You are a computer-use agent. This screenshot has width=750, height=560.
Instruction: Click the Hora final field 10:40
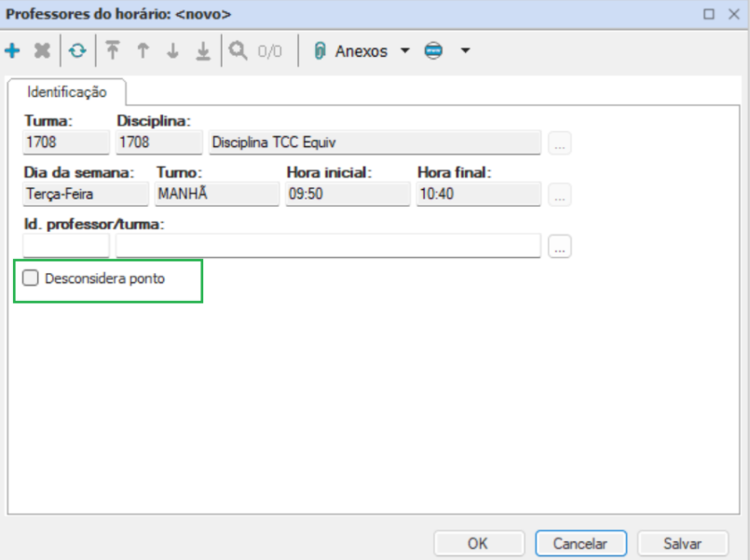[x=478, y=194]
